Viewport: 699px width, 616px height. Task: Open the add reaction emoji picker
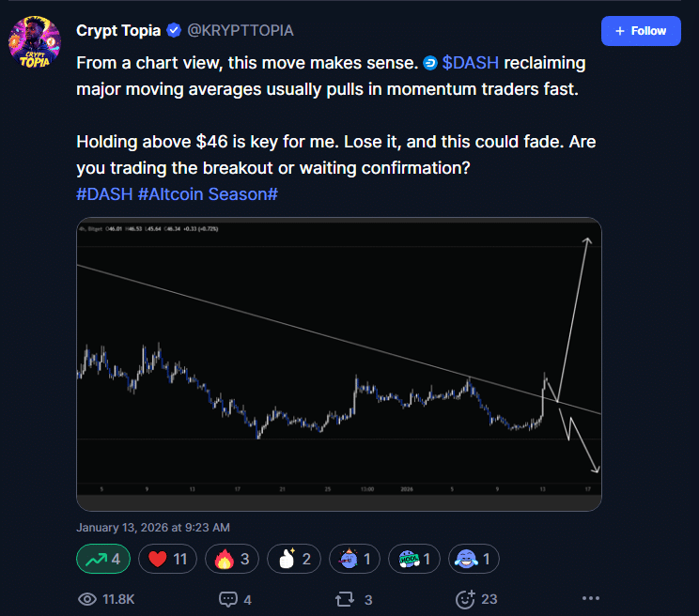pos(464,598)
